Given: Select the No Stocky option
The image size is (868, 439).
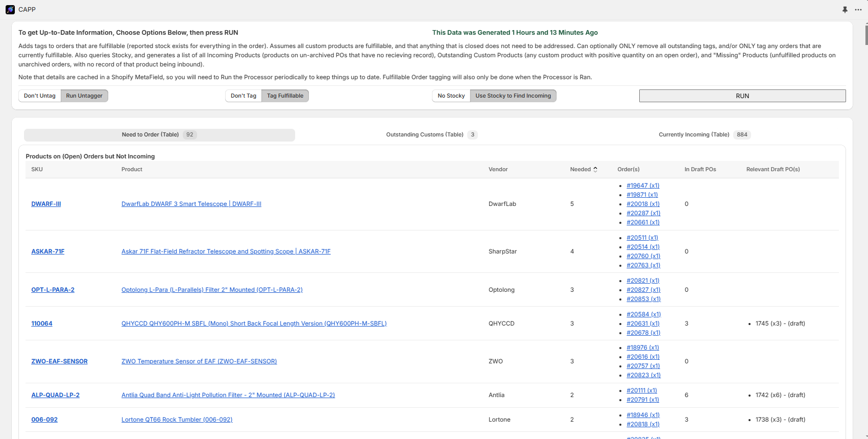Looking at the screenshot, I should [451, 96].
